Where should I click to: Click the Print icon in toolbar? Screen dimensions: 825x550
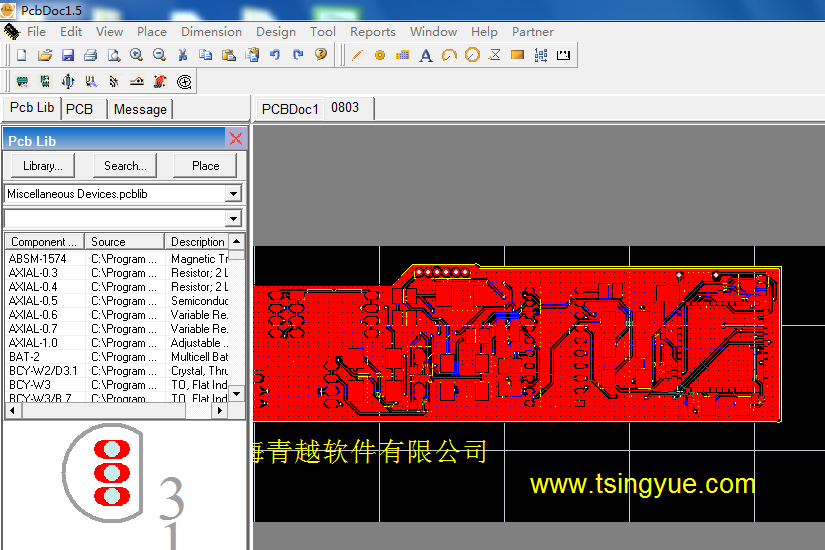tap(90, 55)
